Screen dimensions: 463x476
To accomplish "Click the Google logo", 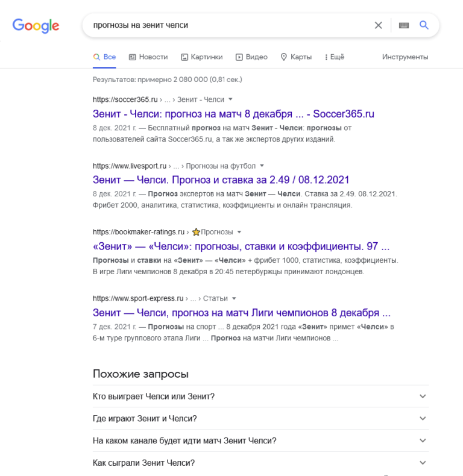I will pos(36,26).
